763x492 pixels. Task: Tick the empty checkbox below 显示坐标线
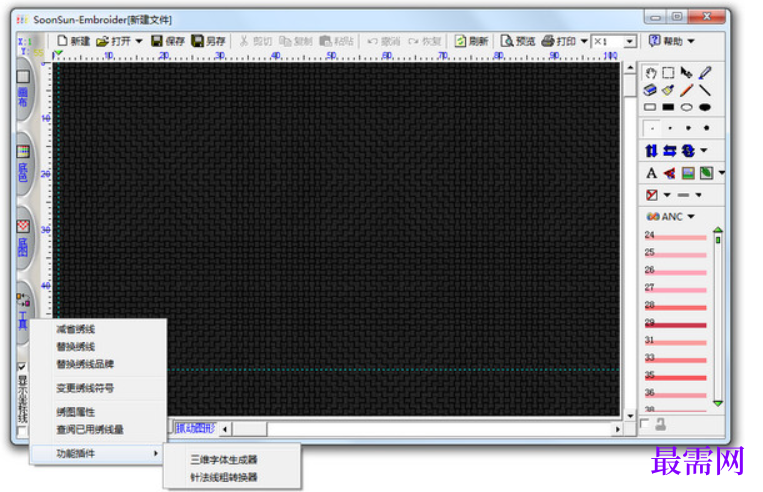[21, 432]
